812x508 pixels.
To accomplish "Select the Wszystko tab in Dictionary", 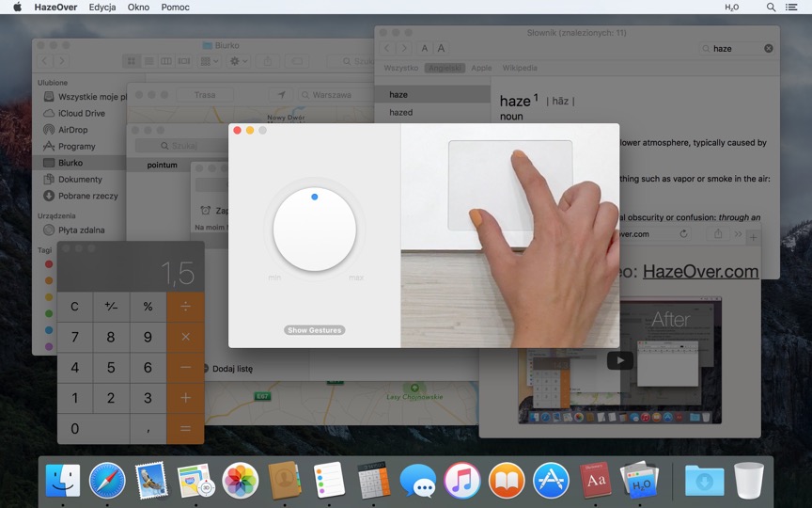I will pyautogui.click(x=400, y=68).
